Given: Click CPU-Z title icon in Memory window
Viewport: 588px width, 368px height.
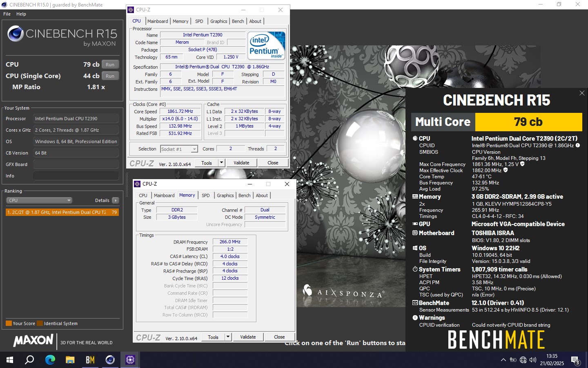Looking at the screenshot, I should (137, 184).
